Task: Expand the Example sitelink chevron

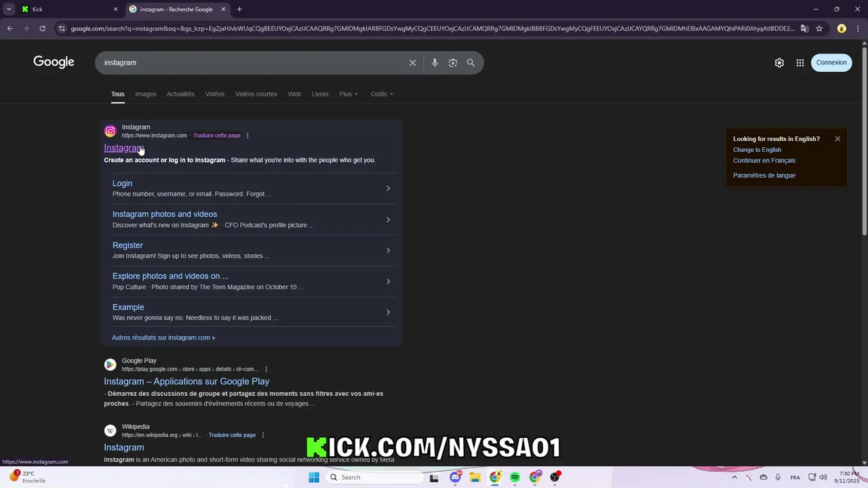Action: pos(388,312)
